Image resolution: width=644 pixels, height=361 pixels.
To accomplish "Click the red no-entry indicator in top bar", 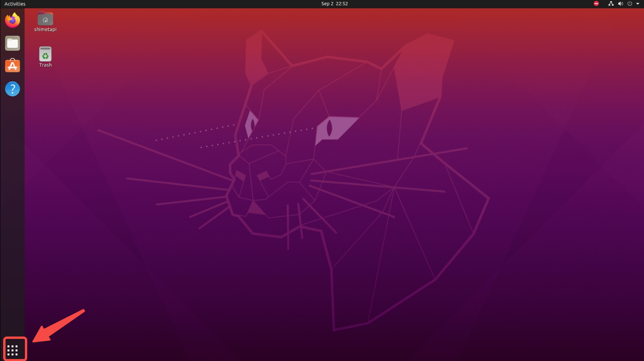I will point(596,4).
